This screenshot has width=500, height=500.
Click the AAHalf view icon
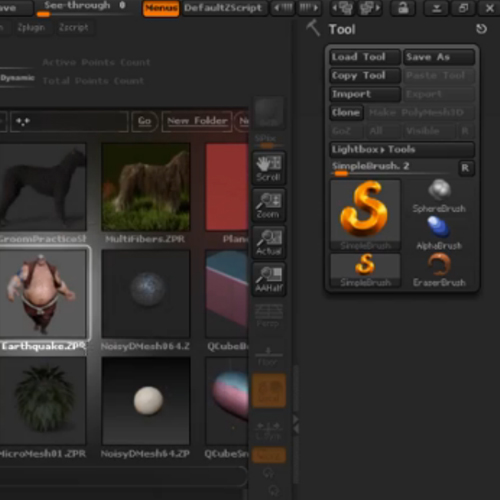pyautogui.click(x=269, y=279)
